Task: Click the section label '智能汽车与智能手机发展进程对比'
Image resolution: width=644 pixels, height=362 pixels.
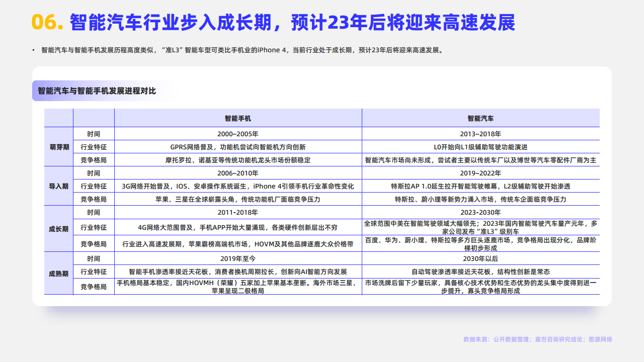Action: [97, 91]
